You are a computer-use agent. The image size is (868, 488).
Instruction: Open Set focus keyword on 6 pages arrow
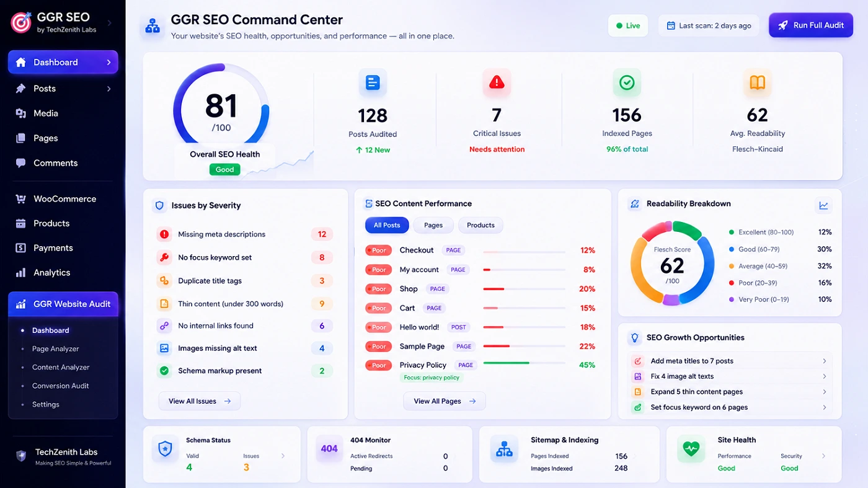[x=824, y=407]
